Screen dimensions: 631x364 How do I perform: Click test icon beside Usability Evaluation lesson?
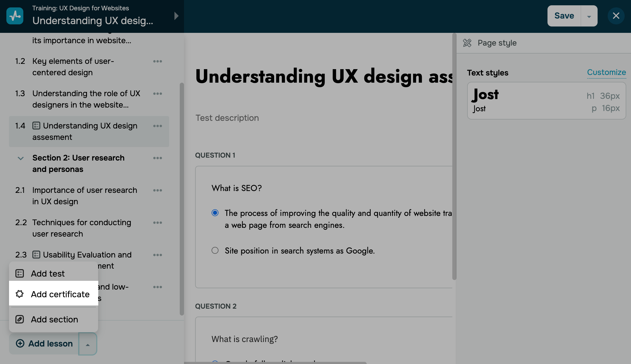(x=36, y=255)
